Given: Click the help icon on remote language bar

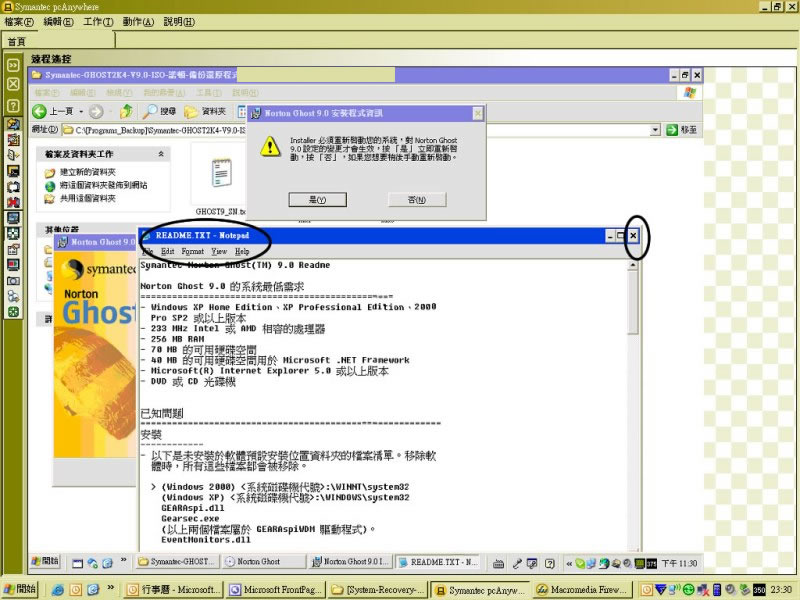Looking at the screenshot, I should (x=549, y=563).
